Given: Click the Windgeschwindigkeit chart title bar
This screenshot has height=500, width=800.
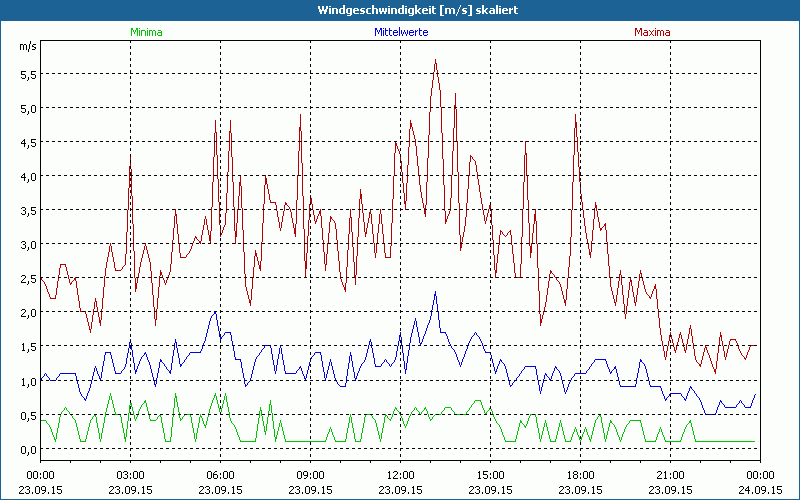Looking at the screenshot, I should [x=400, y=10].
